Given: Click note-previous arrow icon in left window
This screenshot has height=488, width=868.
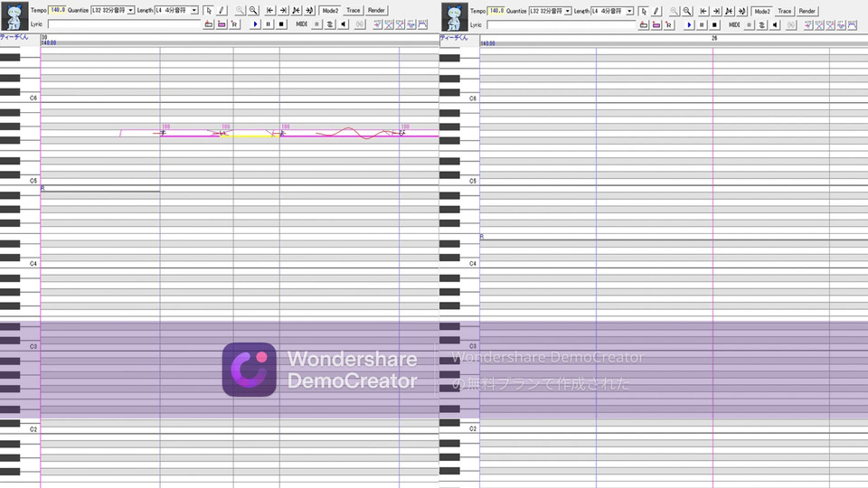Looking at the screenshot, I should [297, 11].
